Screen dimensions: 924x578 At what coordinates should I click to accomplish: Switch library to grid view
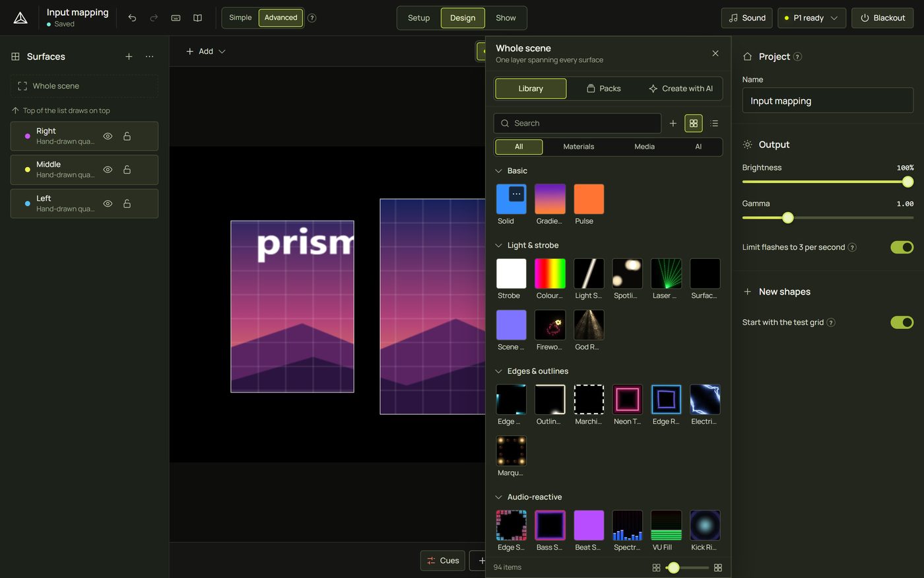(x=694, y=124)
